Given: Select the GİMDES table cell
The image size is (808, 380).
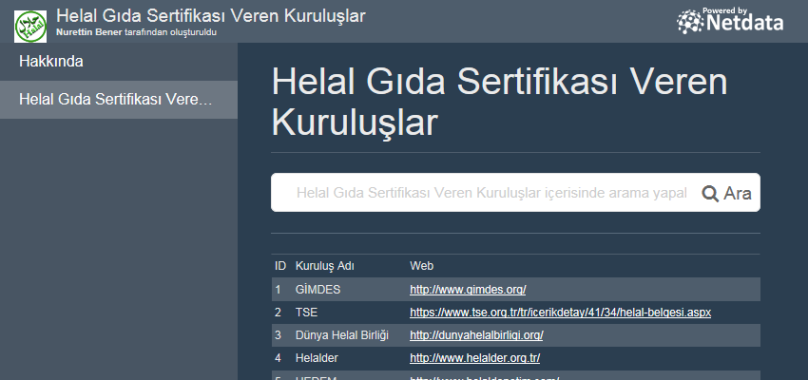Looking at the screenshot, I should [318, 290].
